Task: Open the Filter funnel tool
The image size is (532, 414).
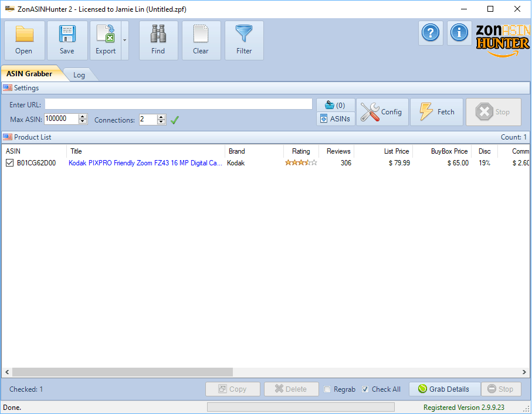Action: (x=244, y=40)
